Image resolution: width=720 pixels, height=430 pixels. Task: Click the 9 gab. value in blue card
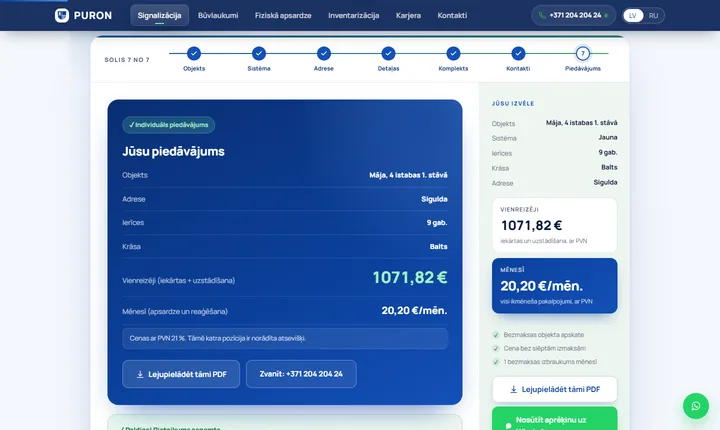(x=437, y=223)
